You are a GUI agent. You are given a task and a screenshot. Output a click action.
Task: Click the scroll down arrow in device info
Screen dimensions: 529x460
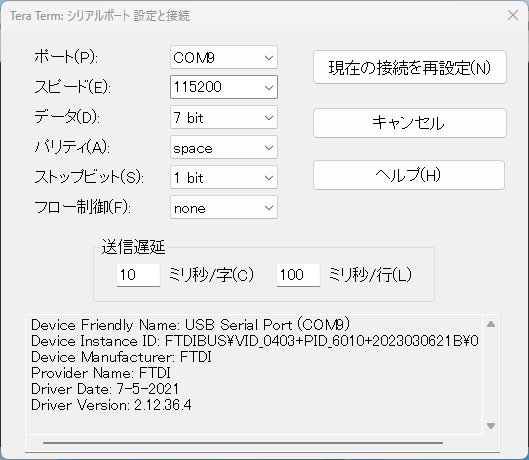[491, 426]
